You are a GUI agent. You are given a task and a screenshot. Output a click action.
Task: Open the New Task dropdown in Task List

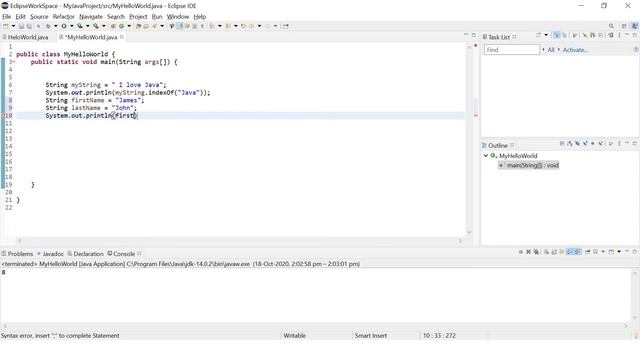coord(546,36)
